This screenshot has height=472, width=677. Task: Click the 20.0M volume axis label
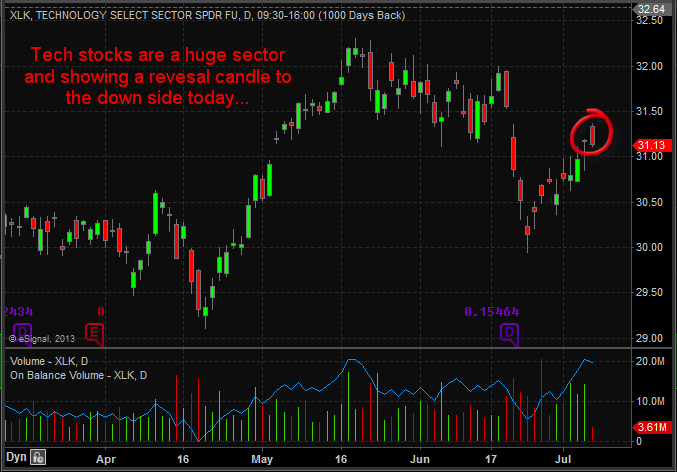pos(650,361)
